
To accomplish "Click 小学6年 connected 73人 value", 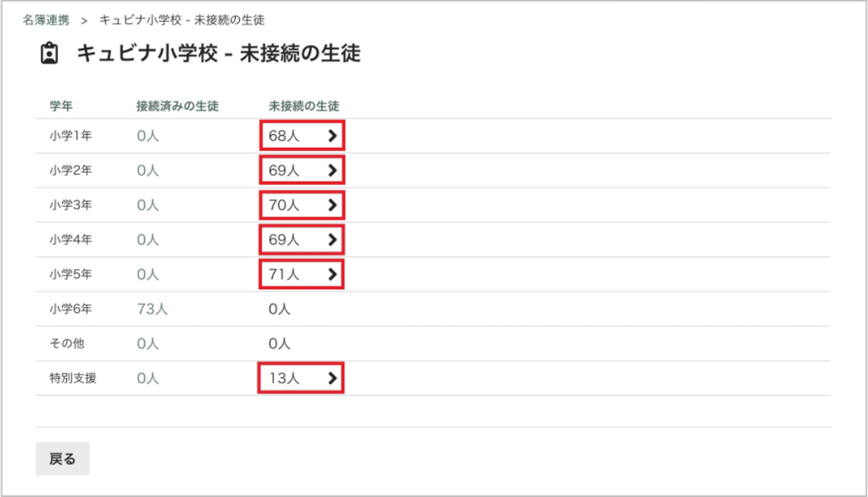I will point(153,309).
